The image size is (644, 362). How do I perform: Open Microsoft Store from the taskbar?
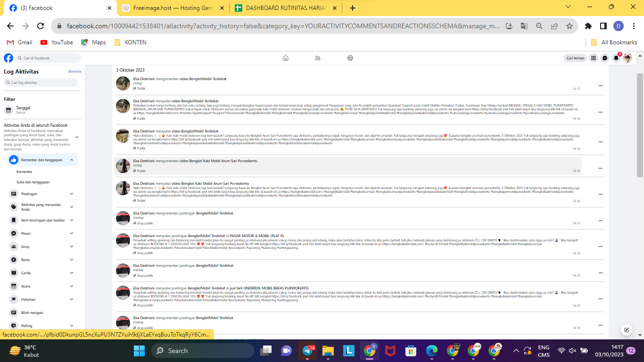(x=411, y=351)
